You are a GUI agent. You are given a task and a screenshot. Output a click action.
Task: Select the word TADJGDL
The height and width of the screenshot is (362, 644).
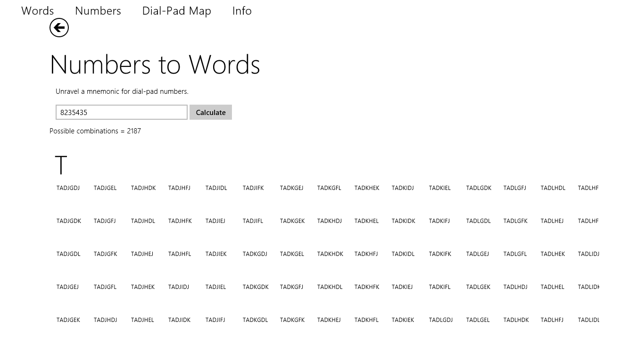coord(68,254)
